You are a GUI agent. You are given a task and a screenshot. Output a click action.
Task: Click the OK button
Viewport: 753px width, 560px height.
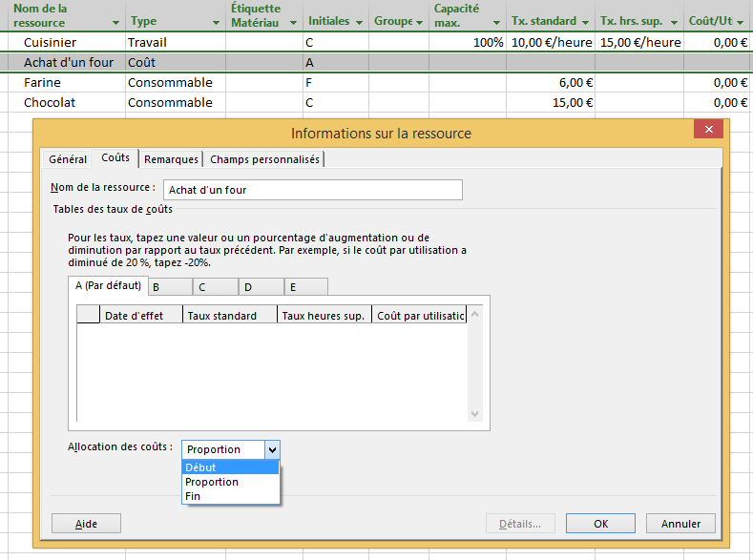600,524
